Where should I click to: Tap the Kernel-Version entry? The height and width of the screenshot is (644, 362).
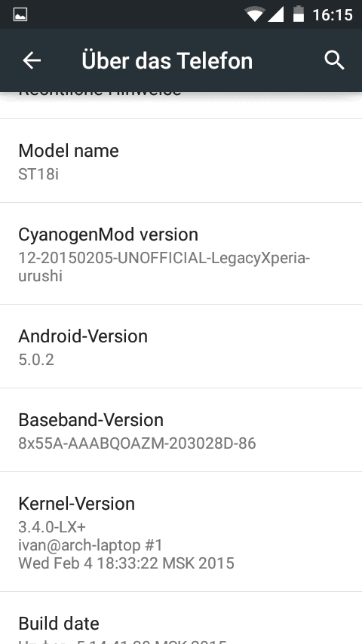tap(181, 532)
